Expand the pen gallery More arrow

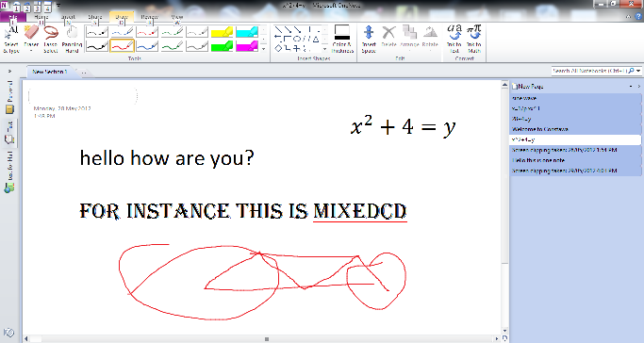[264, 48]
